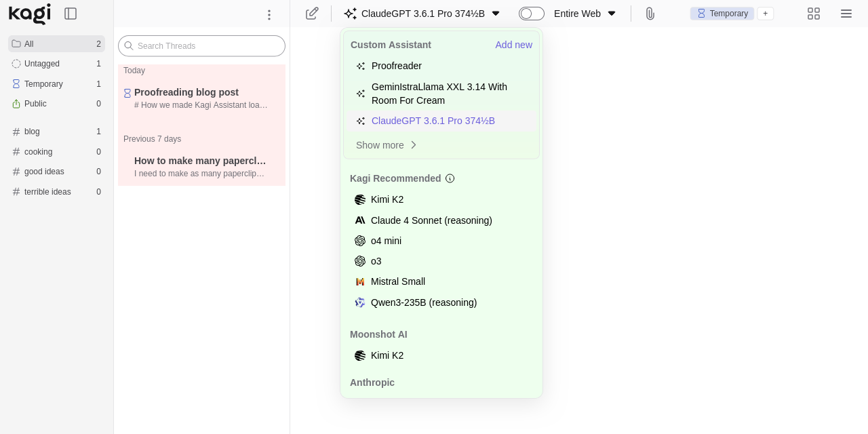
Task: Open the ClaudeGPT 3.6.1 Pro model dropdown
Action: [422, 14]
